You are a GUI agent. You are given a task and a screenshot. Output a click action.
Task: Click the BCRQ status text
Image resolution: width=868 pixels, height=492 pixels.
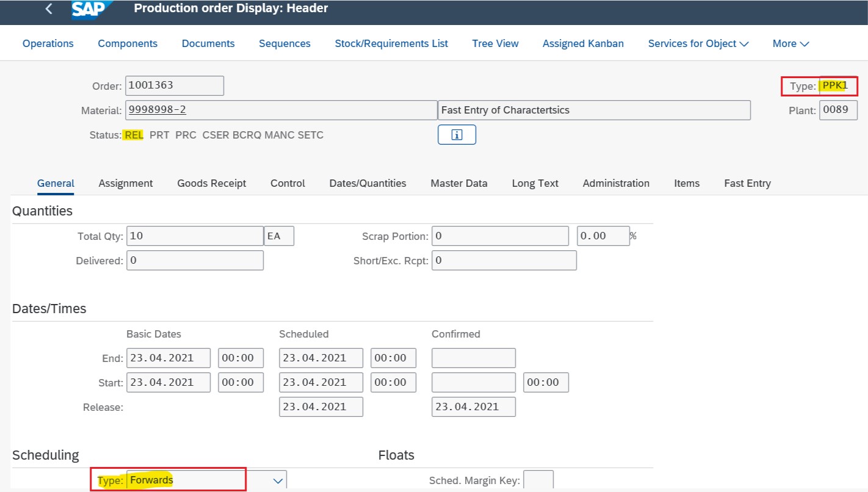[247, 135]
